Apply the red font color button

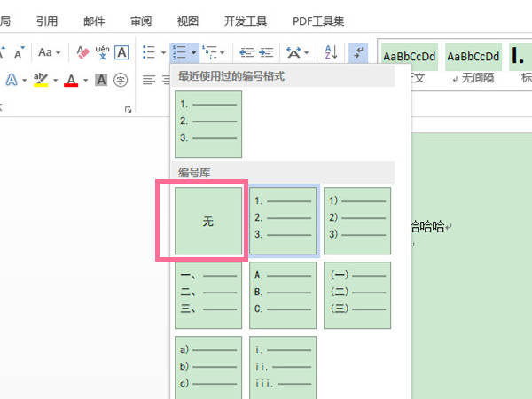click(72, 80)
